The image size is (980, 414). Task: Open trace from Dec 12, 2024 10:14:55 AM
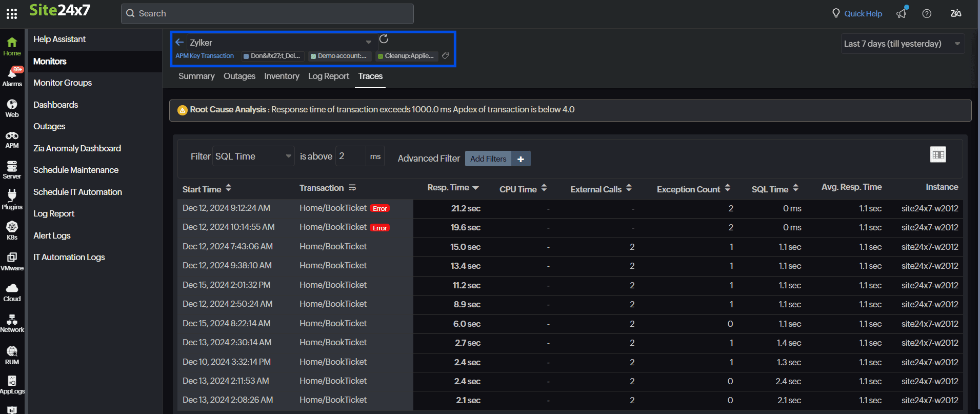229,227
